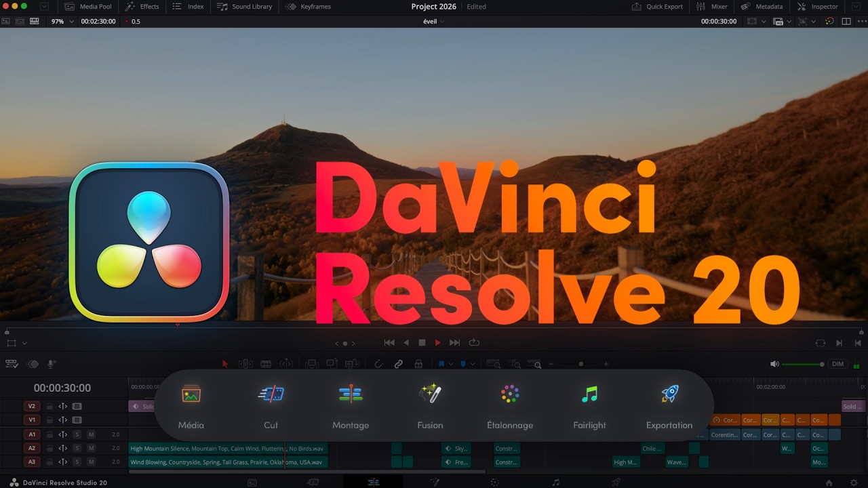Go to first frame
Screen dimensions: 868x488
(x=389, y=343)
